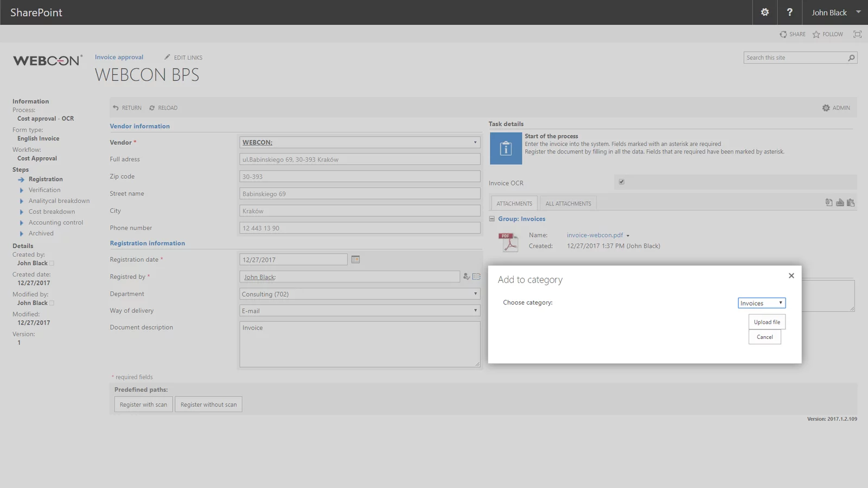Click the Upload file button
The width and height of the screenshot is (868, 488).
[x=767, y=322]
